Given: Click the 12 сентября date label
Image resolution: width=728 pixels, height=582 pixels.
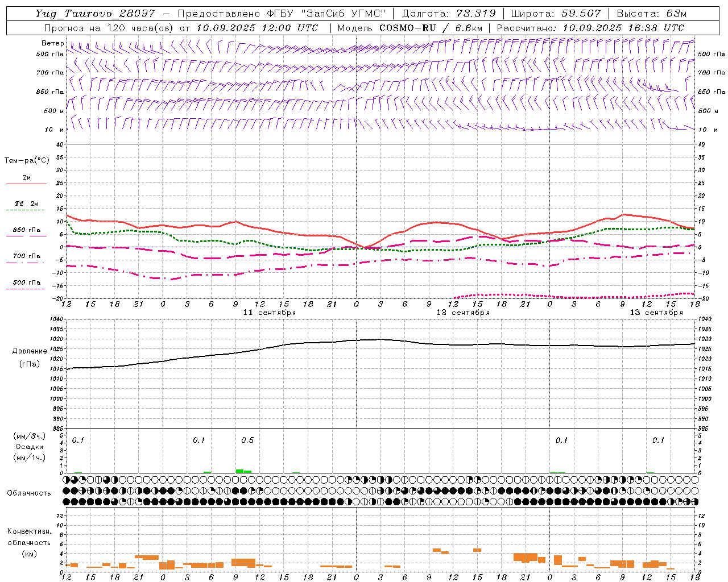Looking at the screenshot, I should pos(463,313).
